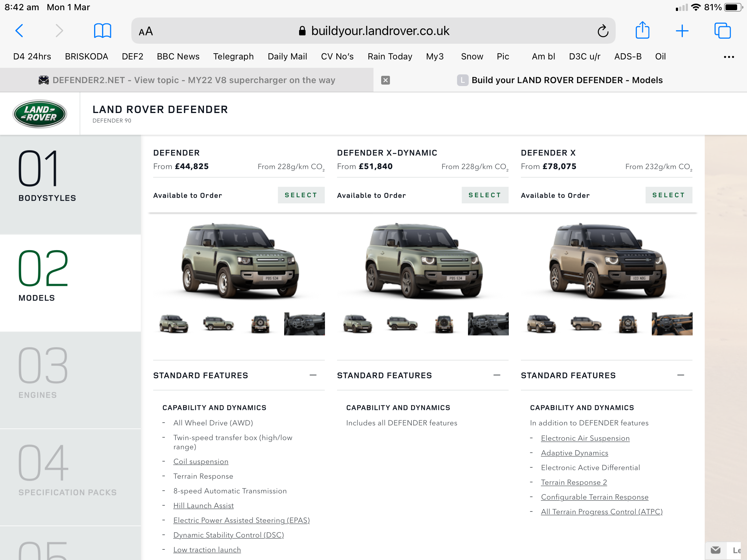Open the Snow bookmark
The width and height of the screenshot is (747, 560).
coord(472,57)
